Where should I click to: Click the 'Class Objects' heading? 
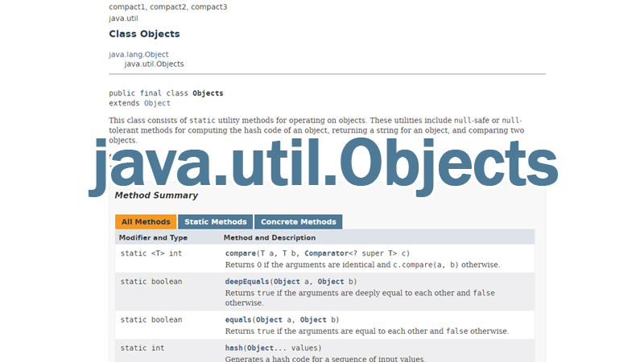[144, 34]
